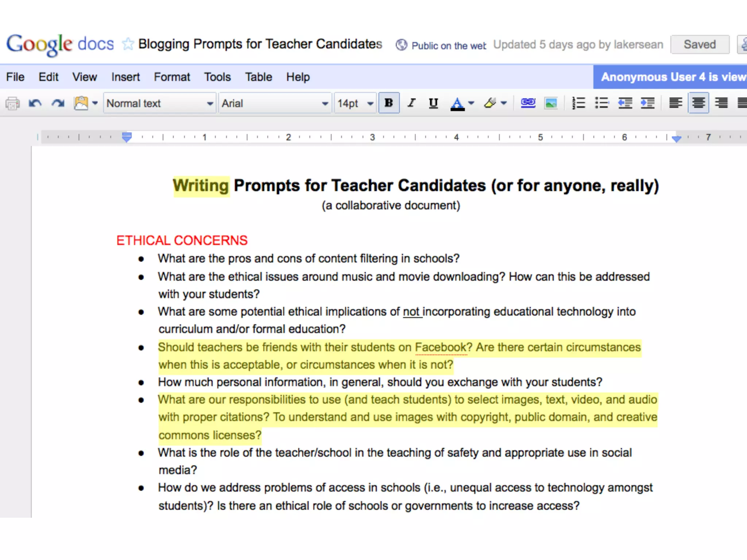
Task: Click the print icon
Action: click(12, 104)
